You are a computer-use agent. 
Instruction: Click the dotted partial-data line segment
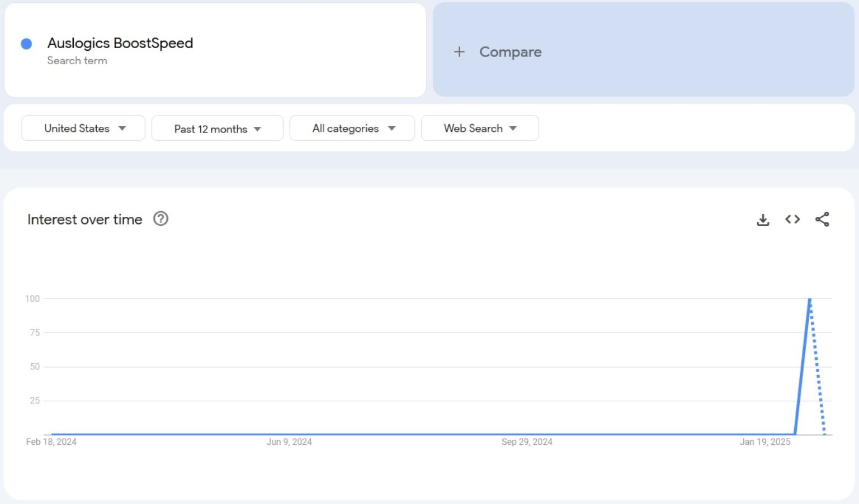[817, 369]
